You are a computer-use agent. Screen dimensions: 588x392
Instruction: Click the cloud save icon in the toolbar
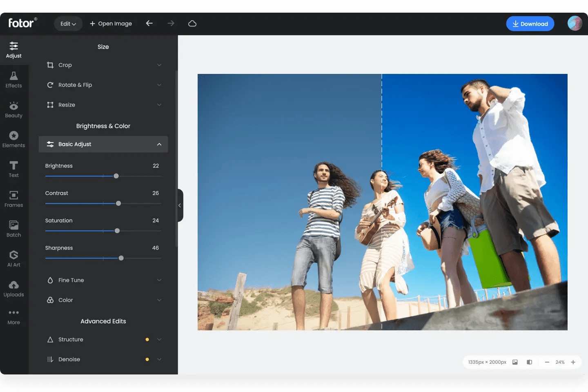point(192,23)
